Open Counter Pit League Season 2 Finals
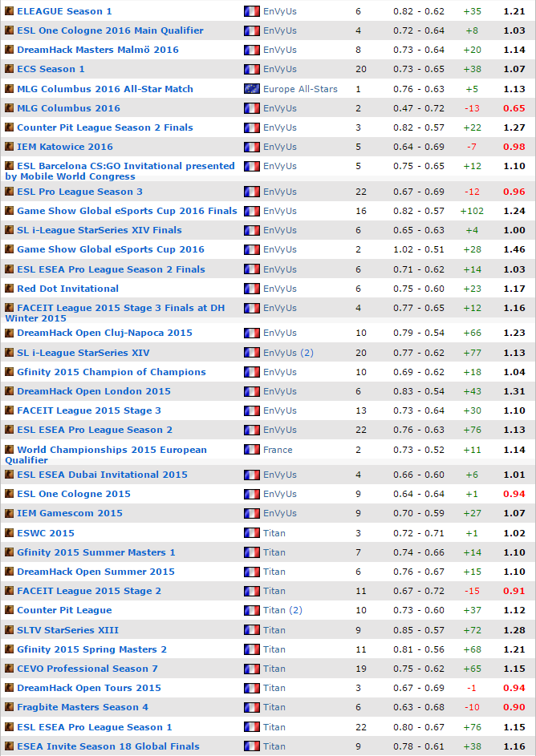 [104, 127]
